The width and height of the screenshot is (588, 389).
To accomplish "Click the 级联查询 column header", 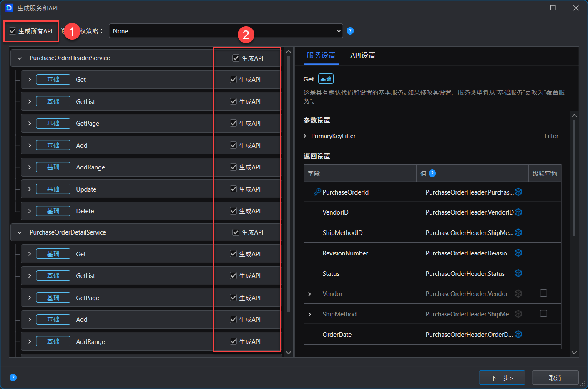I will [x=545, y=173].
